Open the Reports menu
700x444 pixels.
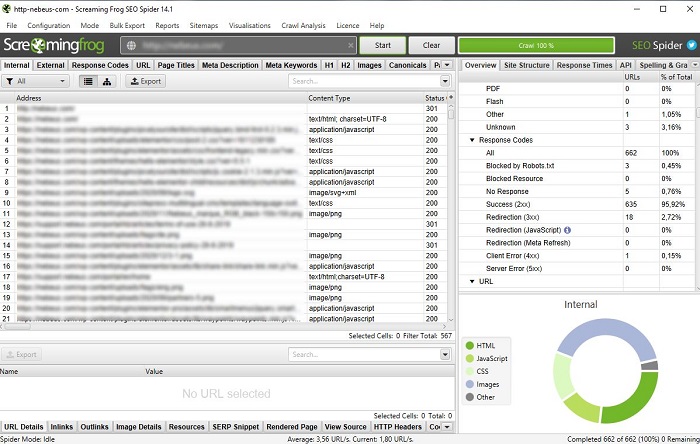[167, 25]
